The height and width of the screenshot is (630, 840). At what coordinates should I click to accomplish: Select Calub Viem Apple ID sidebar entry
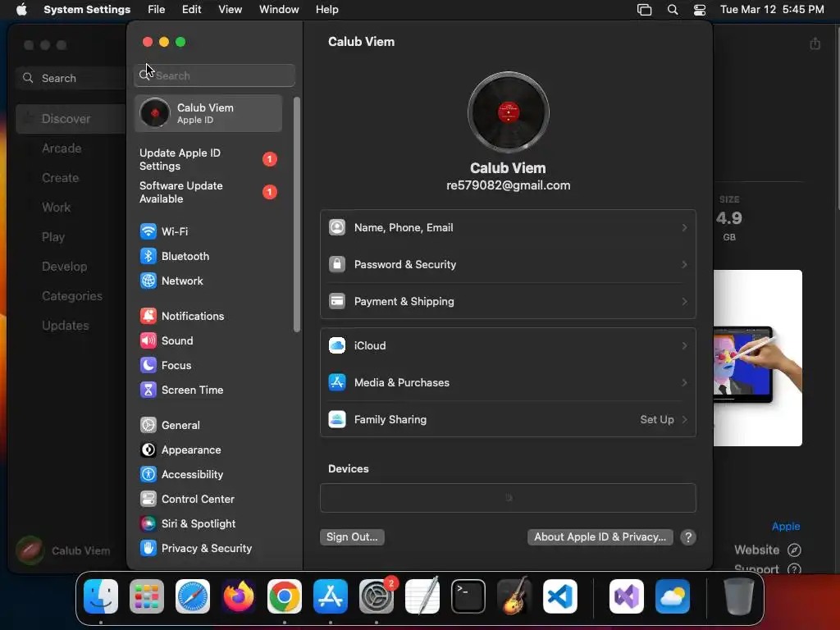(208, 113)
